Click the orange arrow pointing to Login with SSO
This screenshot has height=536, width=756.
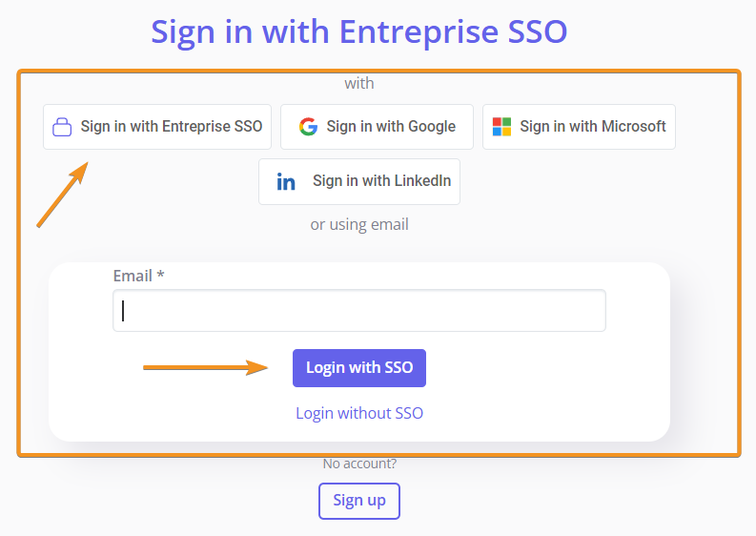point(205,367)
